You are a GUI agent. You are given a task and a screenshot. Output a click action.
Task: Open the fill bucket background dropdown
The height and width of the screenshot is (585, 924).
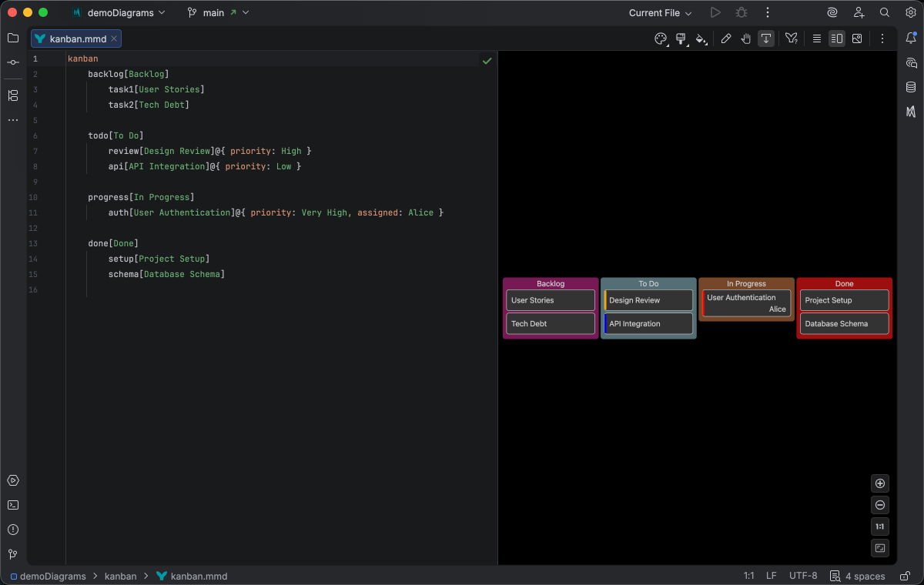click(701, 38)
